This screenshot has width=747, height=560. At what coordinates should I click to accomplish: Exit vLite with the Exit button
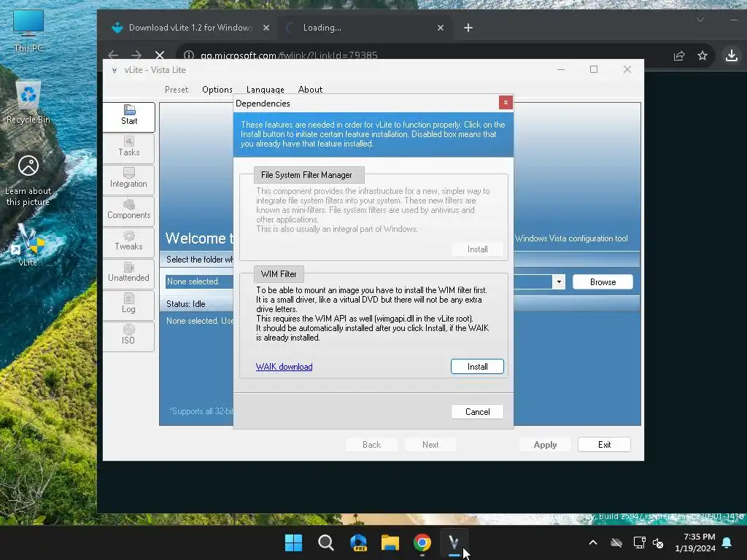click(x=604, y=445)
